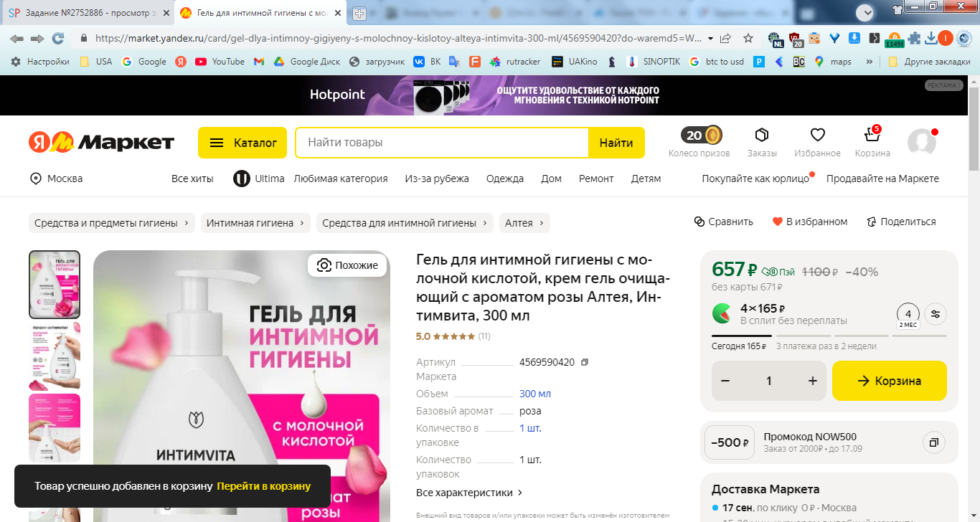Click Hotpoint advertisement banner
The image size is (980, 522).
484,95
